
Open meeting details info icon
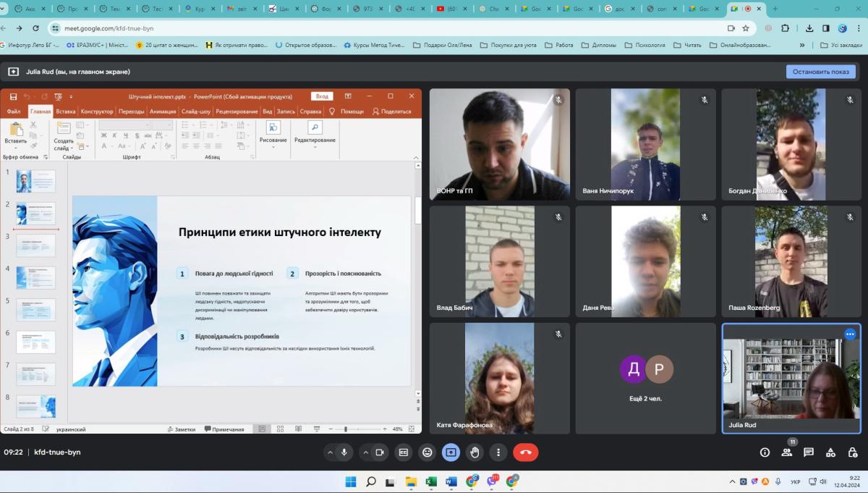click(765, 452)
